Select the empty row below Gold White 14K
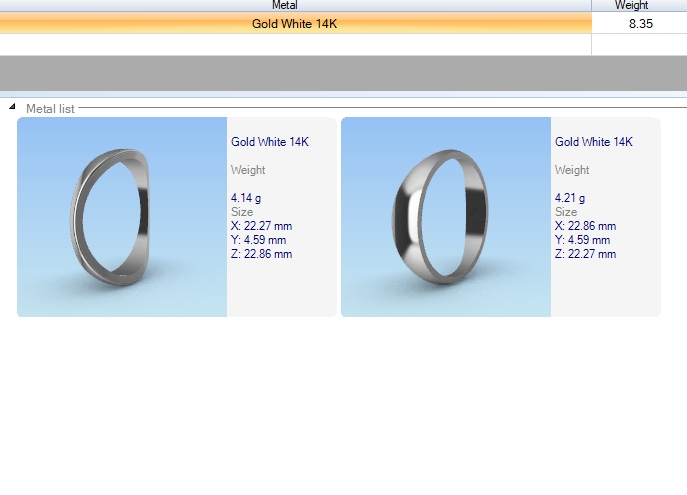This screenshot has width=687, height=495. click(296, 44)
